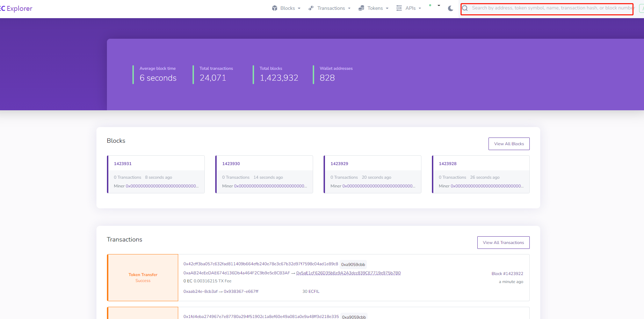Click the Tokens coins icon in navbar
Viewport: 644px width, 319px height.
(x=361, y=8)
